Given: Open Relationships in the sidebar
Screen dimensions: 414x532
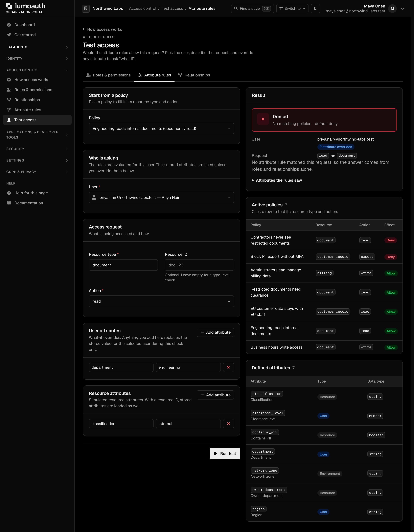Looking at the screenshot, I should (37, 100).
